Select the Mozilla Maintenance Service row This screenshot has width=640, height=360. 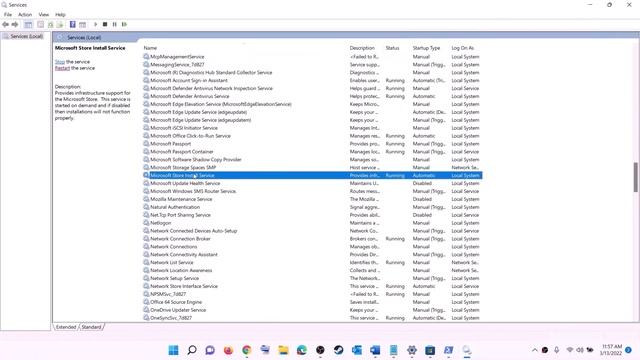pos(312,199)
